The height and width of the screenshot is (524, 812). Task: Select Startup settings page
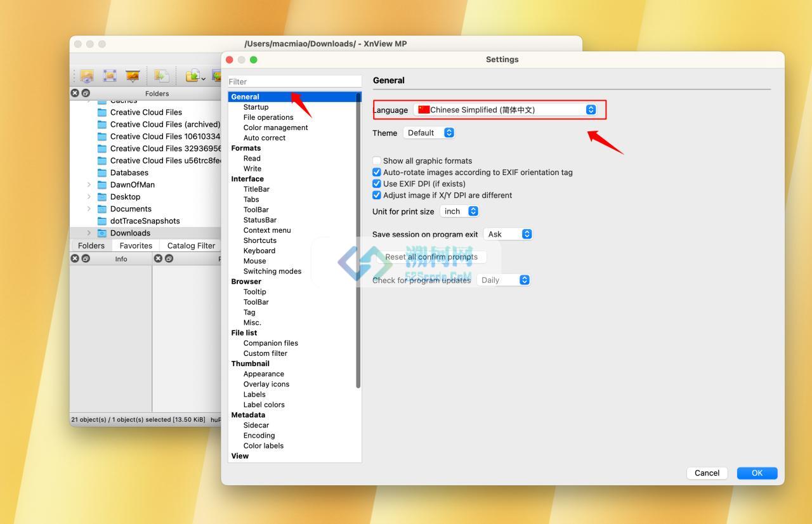[x=256, y=107]
